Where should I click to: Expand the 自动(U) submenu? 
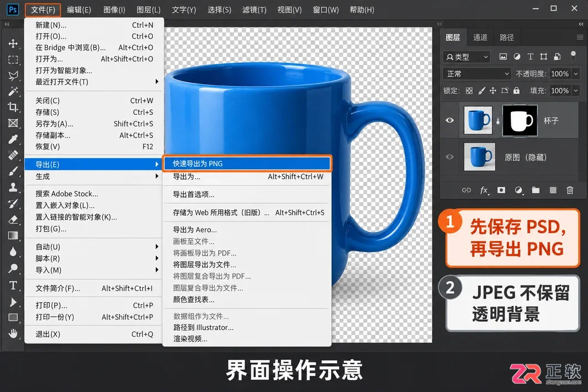pos(94,247)
